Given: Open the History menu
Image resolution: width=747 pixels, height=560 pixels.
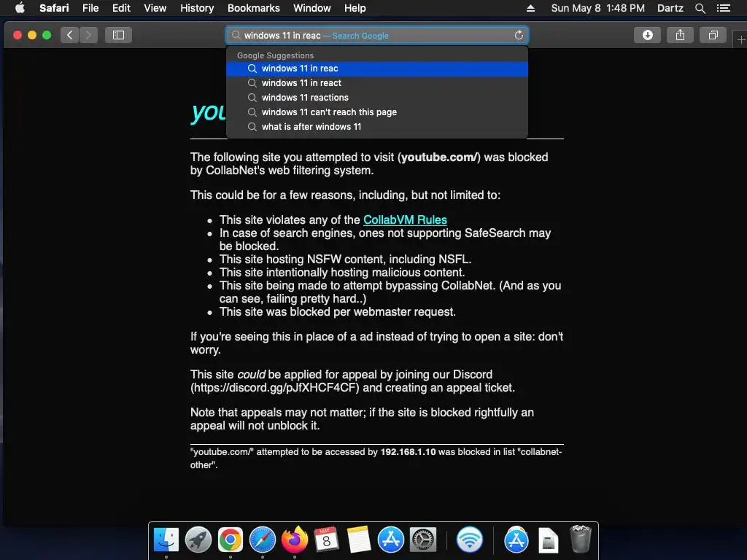Looking at the screenshot, I should tap(197, 8).
